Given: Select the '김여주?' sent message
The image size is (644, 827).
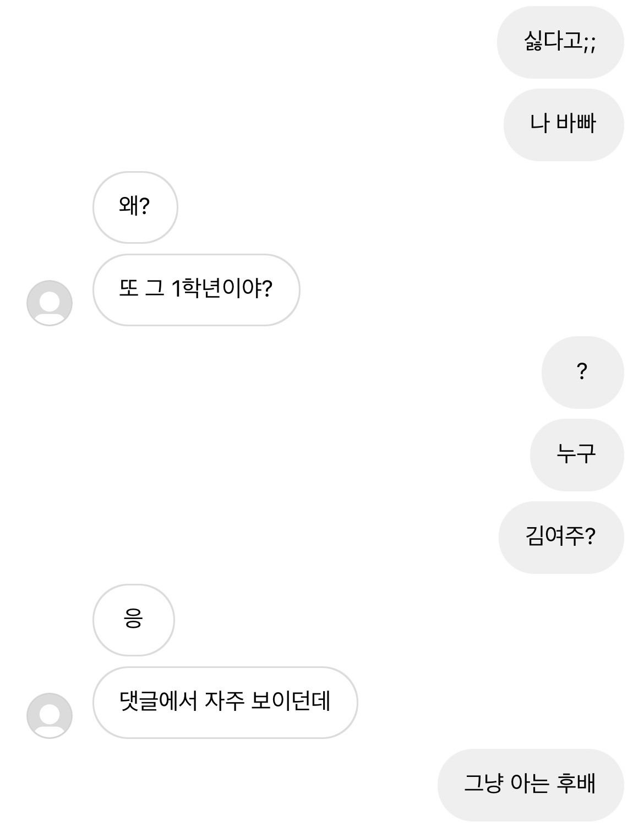Looking at the screenshot, I should 560,538.
